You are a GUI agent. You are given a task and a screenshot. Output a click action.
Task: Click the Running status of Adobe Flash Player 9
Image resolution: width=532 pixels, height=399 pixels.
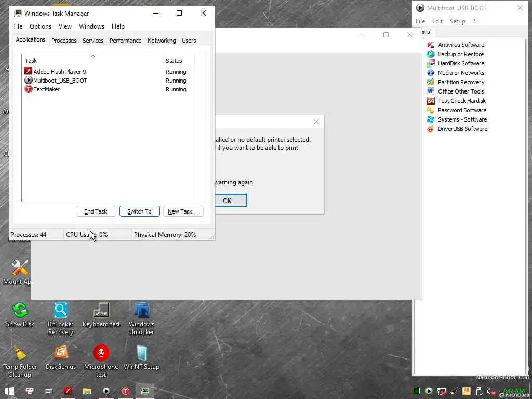coord(176,72)
